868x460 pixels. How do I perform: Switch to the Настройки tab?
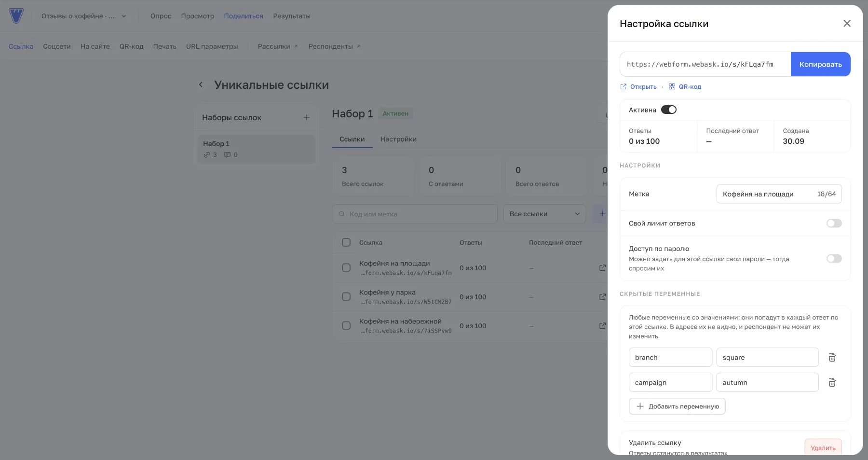tap(398, 139)
